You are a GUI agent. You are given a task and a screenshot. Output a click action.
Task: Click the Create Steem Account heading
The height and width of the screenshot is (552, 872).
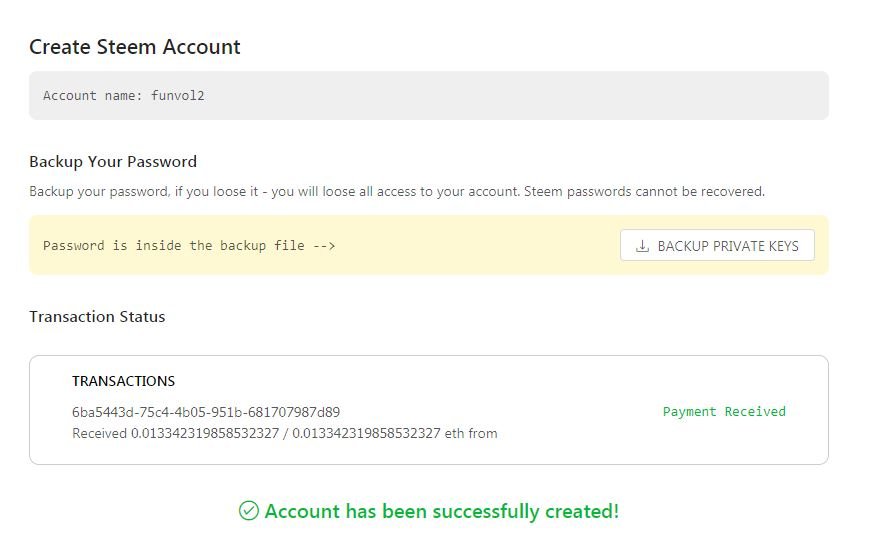tap(135, 47)
